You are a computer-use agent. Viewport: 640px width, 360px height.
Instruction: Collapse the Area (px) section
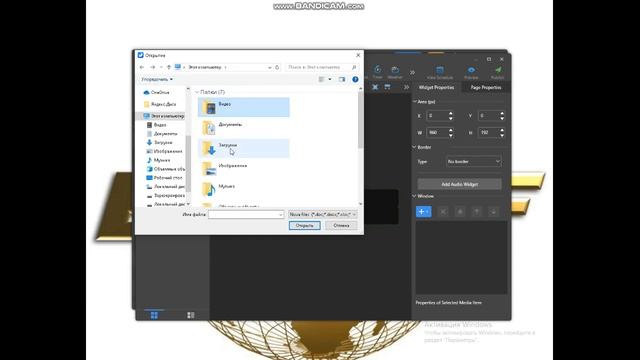click(415, 102)
